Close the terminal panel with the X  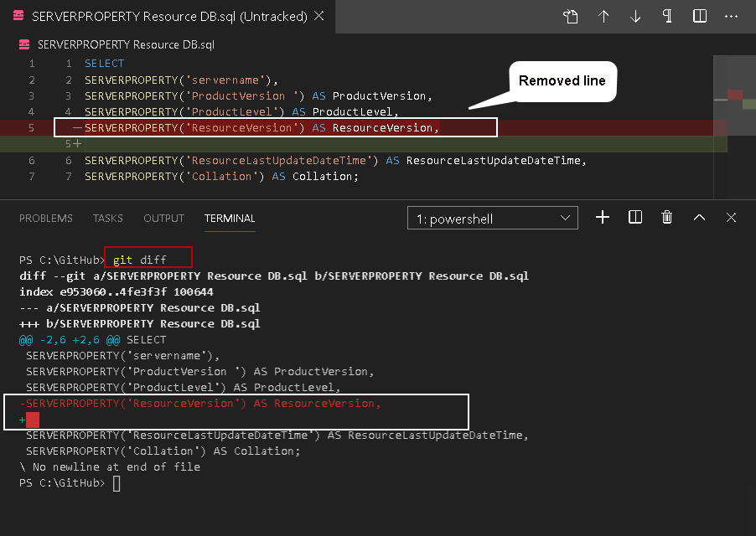[x=731, y=218]
